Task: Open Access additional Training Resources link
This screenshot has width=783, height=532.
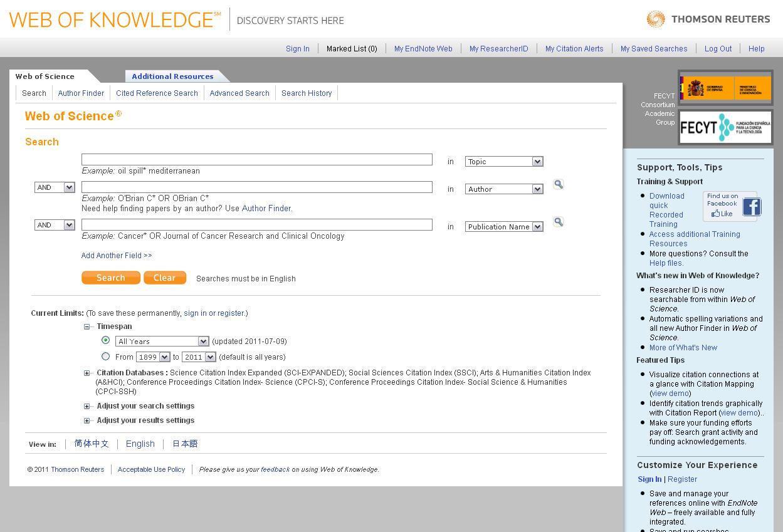Action: (x=695, y=239)
